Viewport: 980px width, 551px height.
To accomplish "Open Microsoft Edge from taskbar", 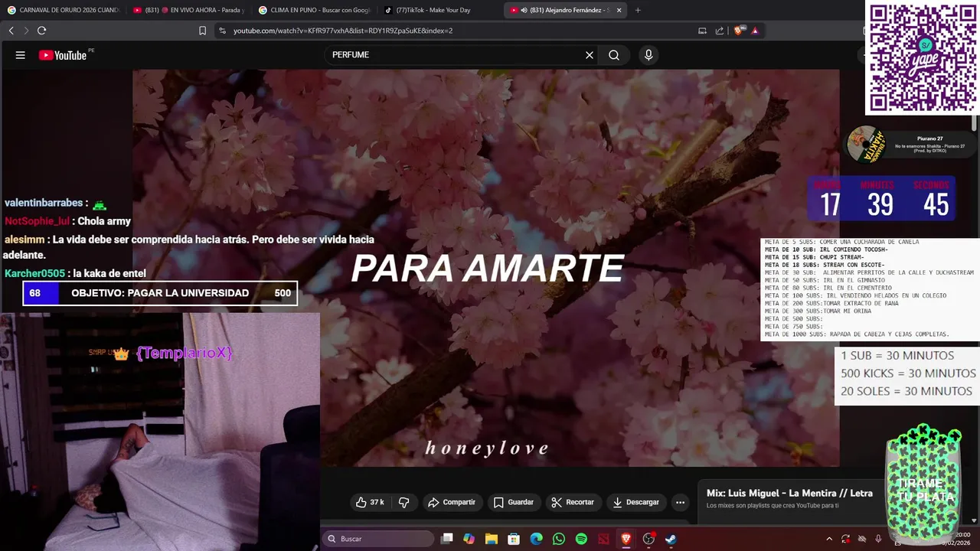I will [x=537, y=539].
